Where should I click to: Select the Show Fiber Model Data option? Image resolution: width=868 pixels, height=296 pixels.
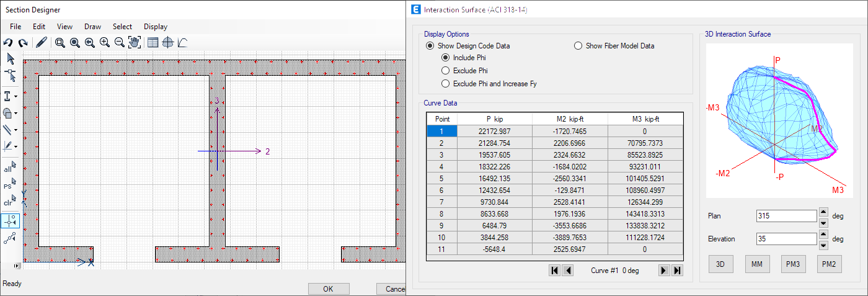[x=578, y=46]
